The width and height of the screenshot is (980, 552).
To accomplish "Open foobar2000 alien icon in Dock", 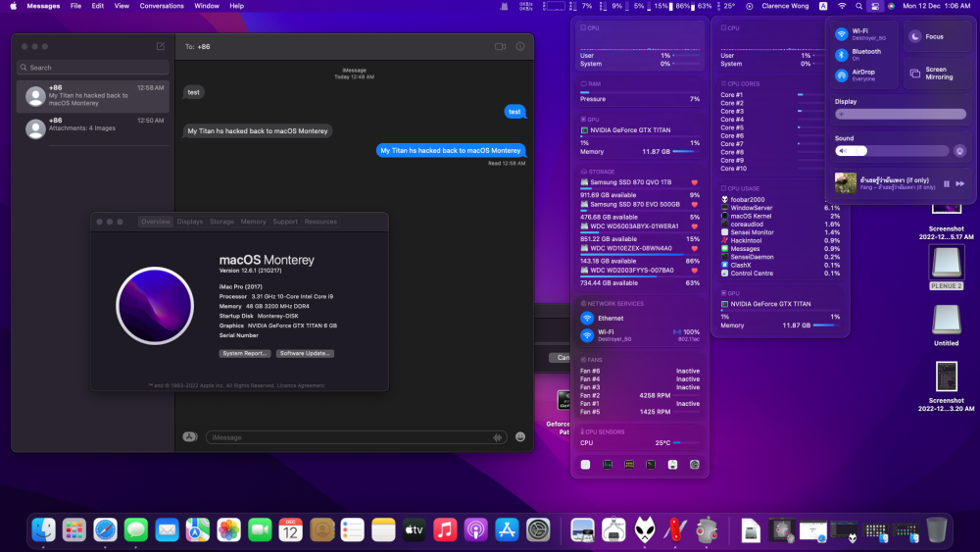I will coord(645,530).
